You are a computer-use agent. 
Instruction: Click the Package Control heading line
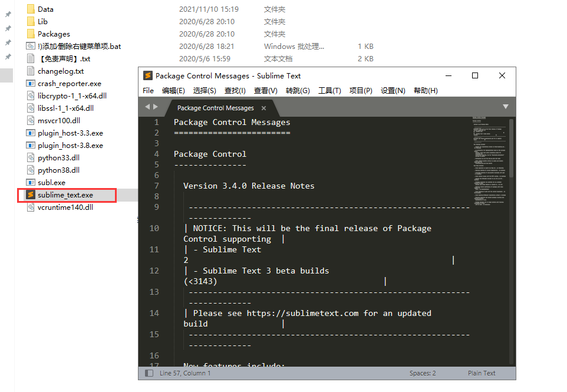pyautogui.click(x=210, y=154)
